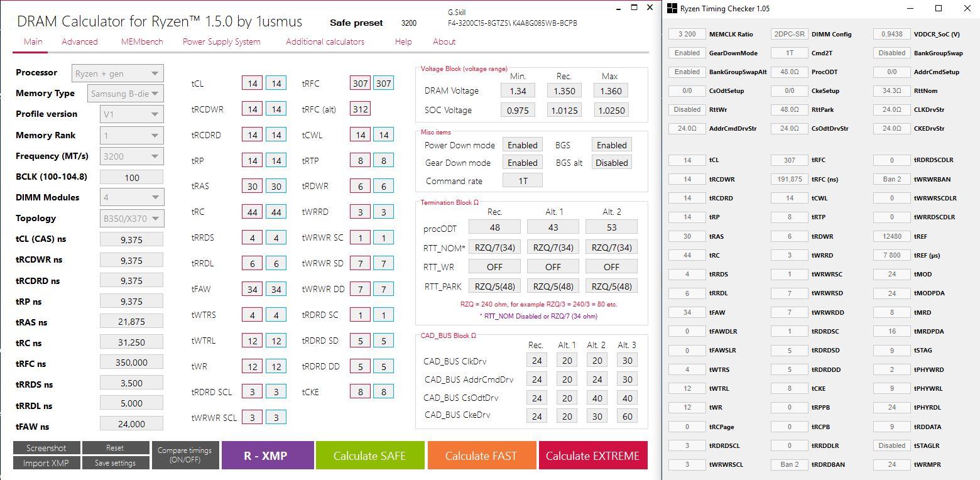The width and height of the screenshot is (980, 480).
Task: Click the tRFC (ns) value 191,875
Action: (x=790, y=179)
